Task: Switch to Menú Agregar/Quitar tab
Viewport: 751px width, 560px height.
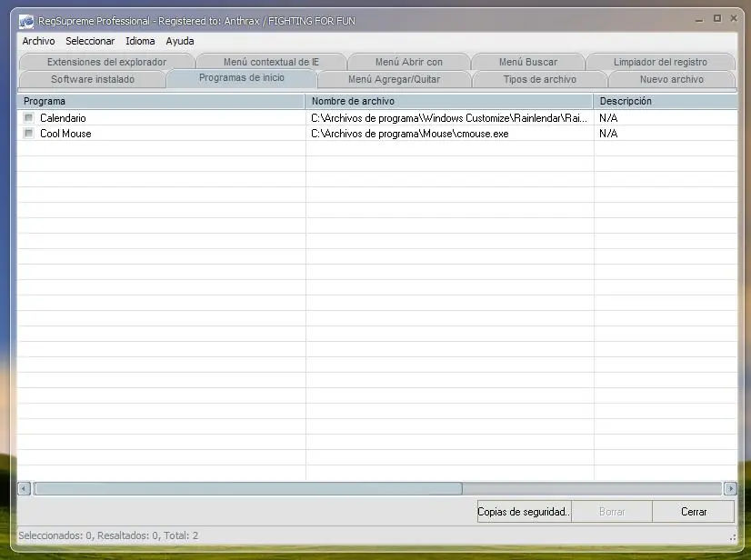Action: (x=394, y=79)
